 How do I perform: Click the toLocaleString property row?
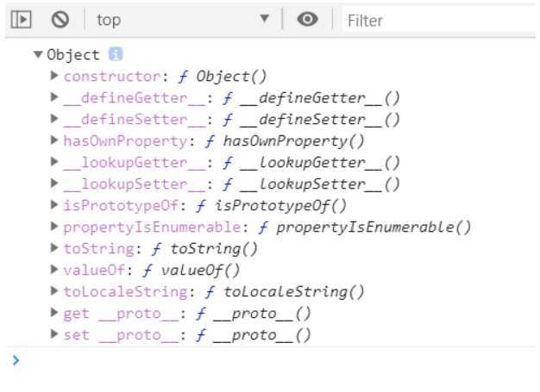[x=212, y=292]
